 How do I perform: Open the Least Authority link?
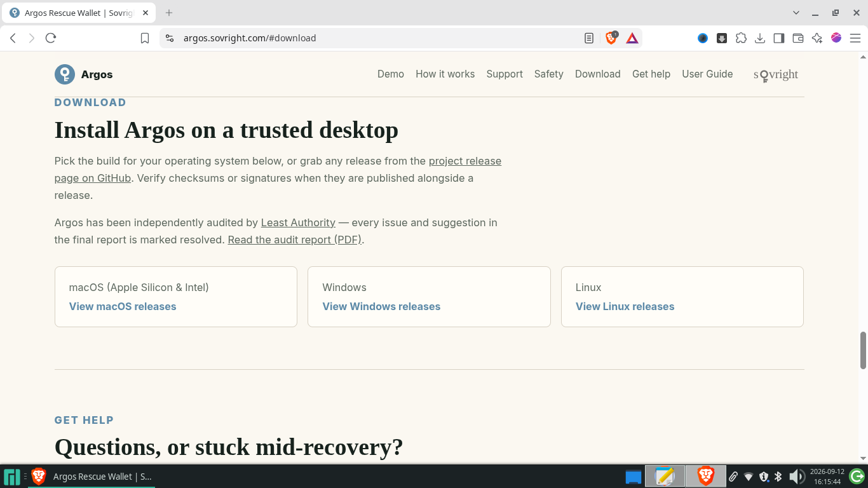[298, 222]
